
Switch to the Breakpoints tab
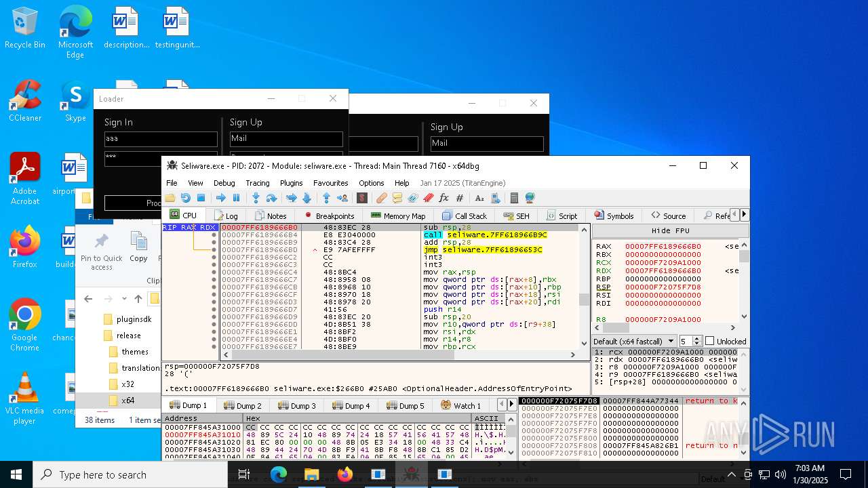click(x=329, y=216)
